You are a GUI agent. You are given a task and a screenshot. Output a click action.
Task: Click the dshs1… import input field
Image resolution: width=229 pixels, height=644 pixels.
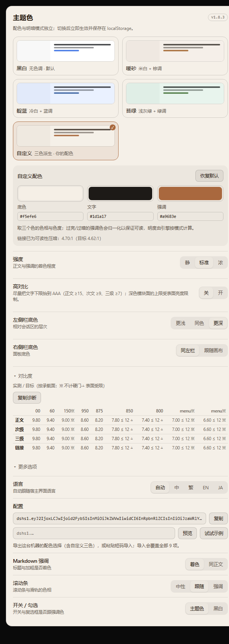[94, 533]
